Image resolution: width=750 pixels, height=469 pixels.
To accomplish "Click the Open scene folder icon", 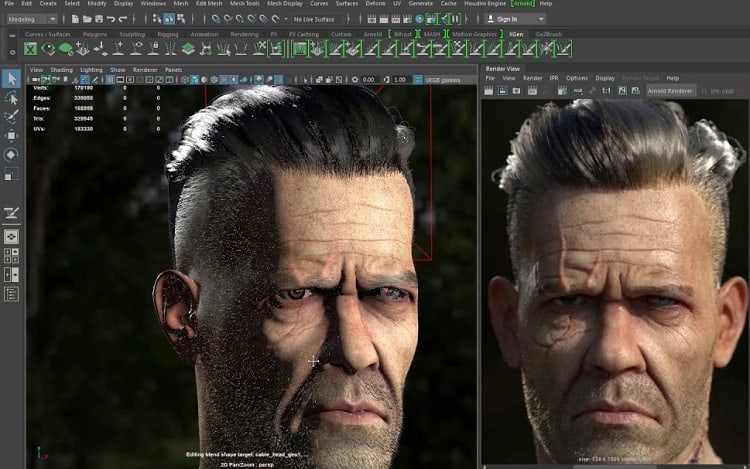I will (87, 19).
